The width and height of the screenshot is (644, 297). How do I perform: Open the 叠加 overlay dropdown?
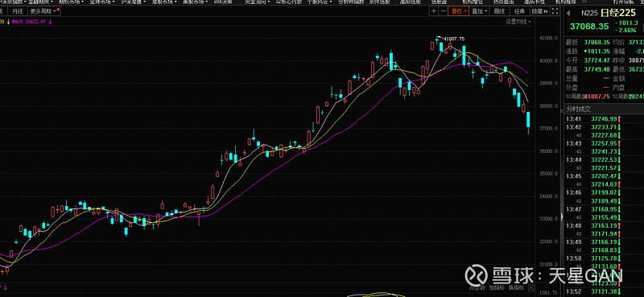[x=479, y=11]
